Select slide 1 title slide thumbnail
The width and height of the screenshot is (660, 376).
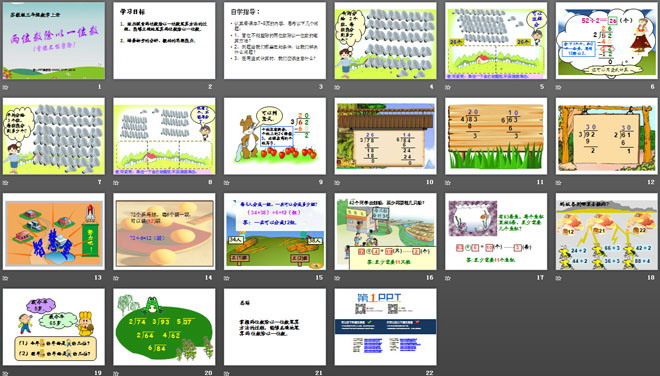tap(54, 40)
